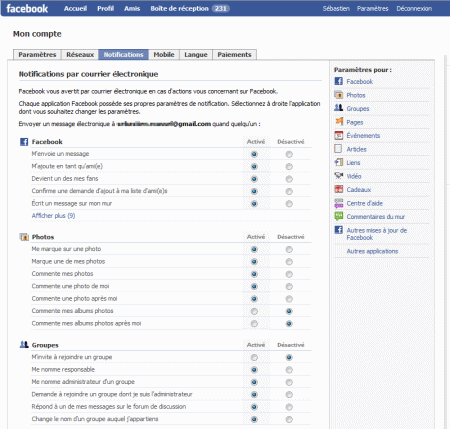Select Désactivé for "Commente une photo de moi"
This screenshot has height=429, width=450.
[289, 286]
